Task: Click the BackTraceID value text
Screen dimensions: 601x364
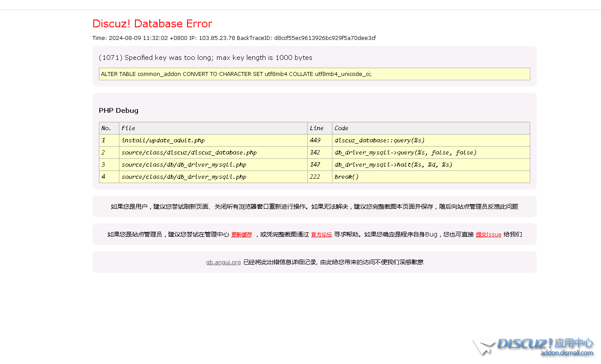Action: 325,38
